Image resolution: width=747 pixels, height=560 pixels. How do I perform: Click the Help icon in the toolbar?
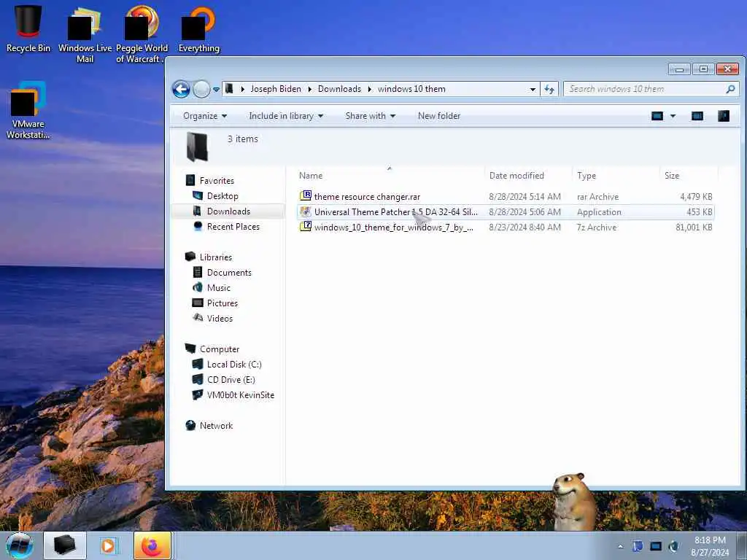point(723,116)
